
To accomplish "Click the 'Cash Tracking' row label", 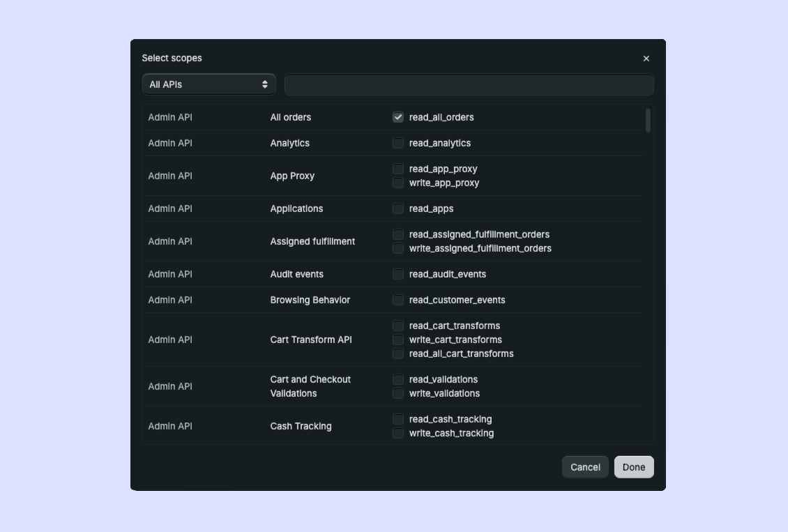I will (x=301, y=427).
